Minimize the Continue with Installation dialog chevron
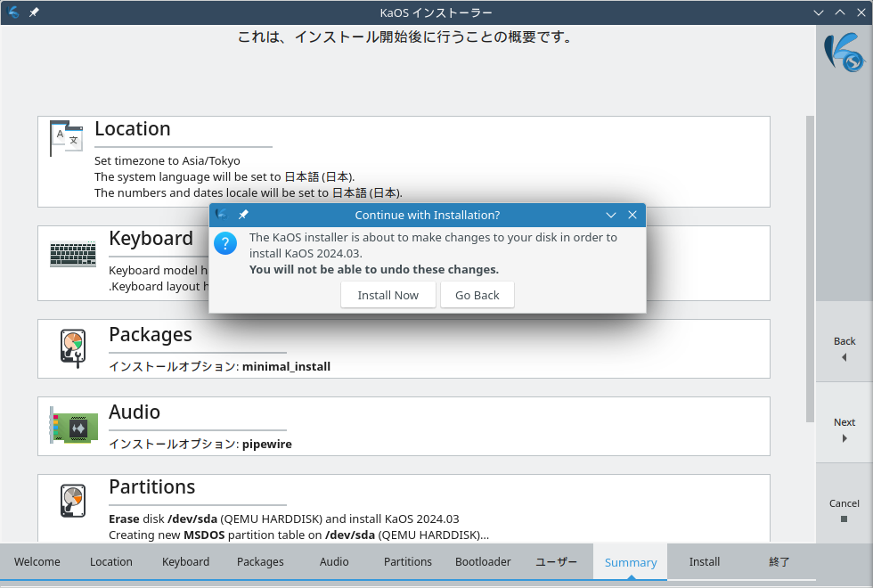This screenshot has width=873, height=588. pyautogui.click(x=611, y=215)
